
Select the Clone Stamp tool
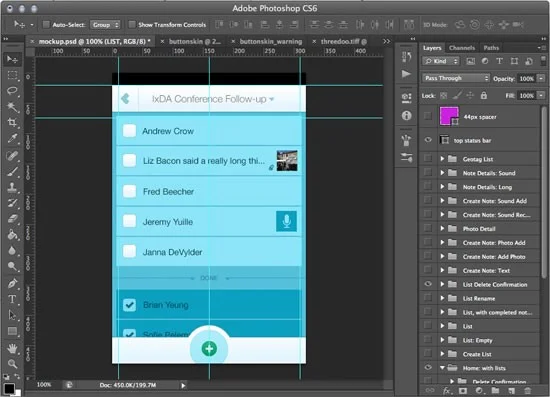(x=12, y=187)
